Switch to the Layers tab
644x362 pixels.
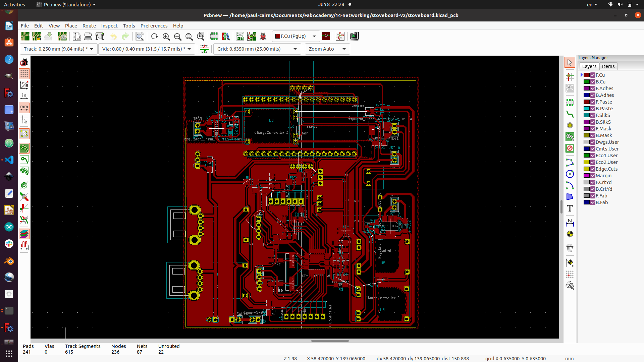[589, 66]
